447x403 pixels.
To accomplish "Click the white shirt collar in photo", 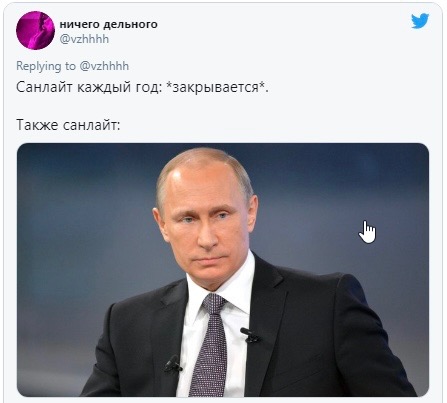I will [x=220, y=290].
